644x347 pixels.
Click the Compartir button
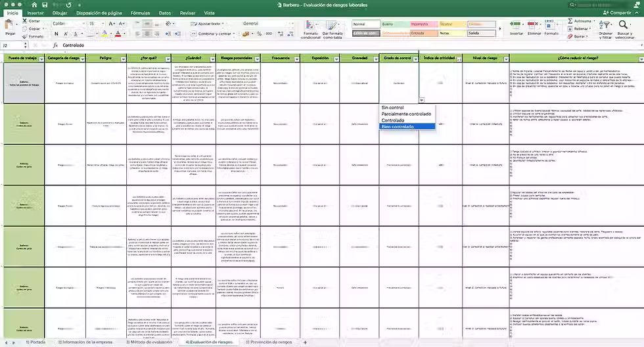coord(617,12)
